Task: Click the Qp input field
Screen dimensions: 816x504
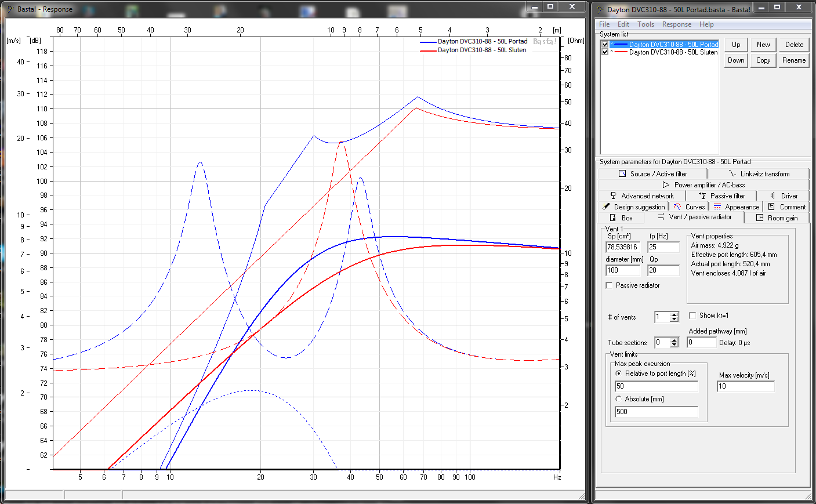Action: (663, 270)
